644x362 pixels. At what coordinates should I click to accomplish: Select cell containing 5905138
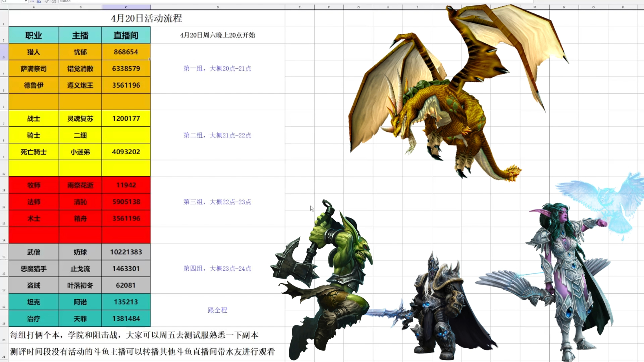pos(126,202)
